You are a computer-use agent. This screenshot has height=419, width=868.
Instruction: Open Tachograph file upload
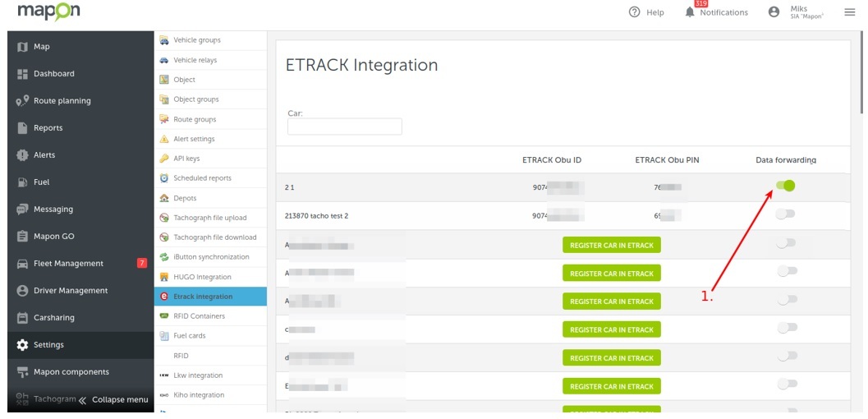coord(210,218)
